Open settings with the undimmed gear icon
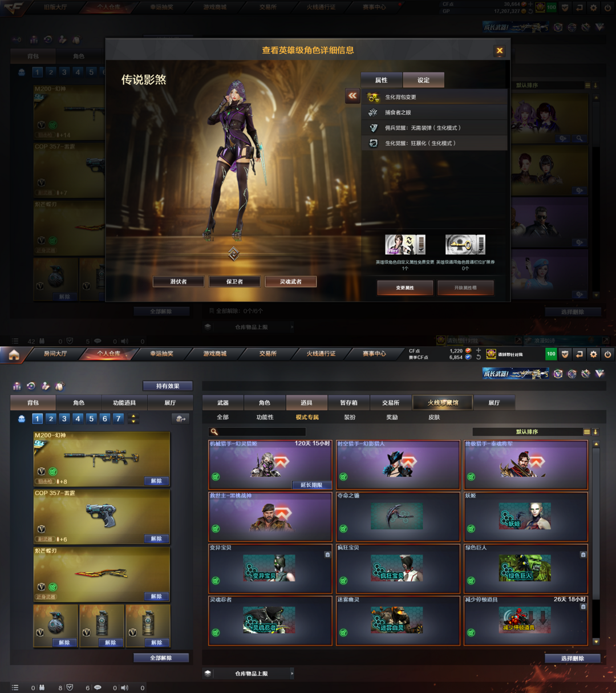616x693 pixels. click(594, 354)
